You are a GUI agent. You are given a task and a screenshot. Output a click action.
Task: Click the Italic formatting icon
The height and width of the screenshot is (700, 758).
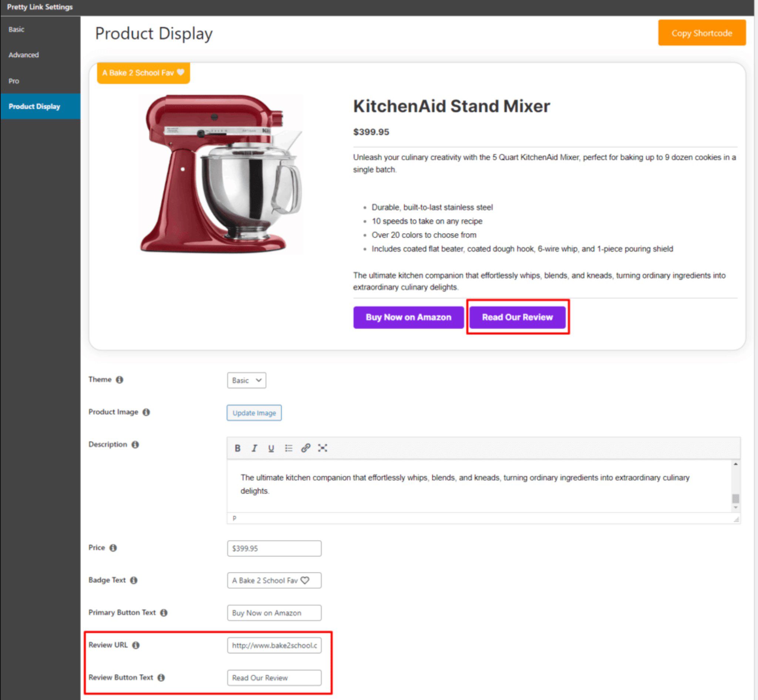tap(253, 448)
